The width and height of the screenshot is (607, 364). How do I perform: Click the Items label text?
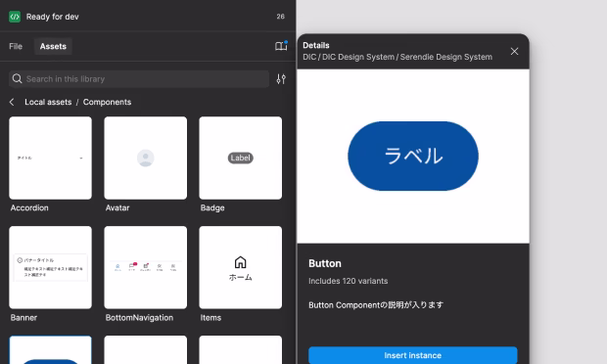[x=210, y=318]
